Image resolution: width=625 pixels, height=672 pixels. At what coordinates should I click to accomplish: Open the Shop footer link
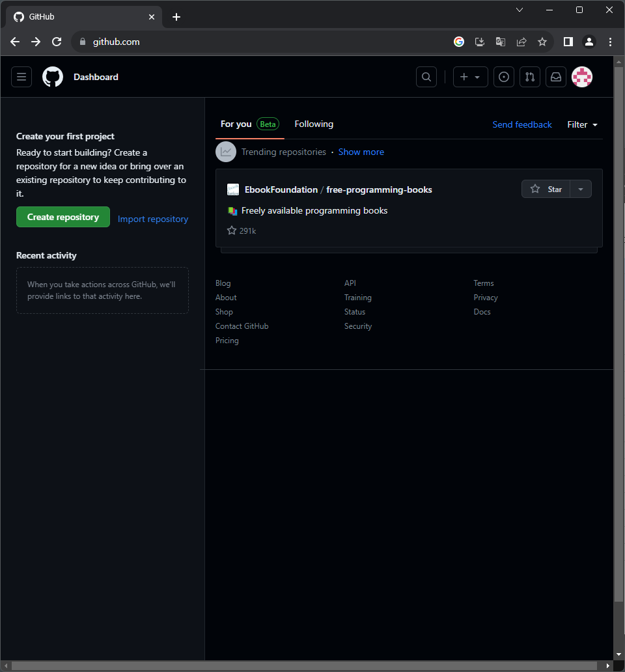click(224, 312)
